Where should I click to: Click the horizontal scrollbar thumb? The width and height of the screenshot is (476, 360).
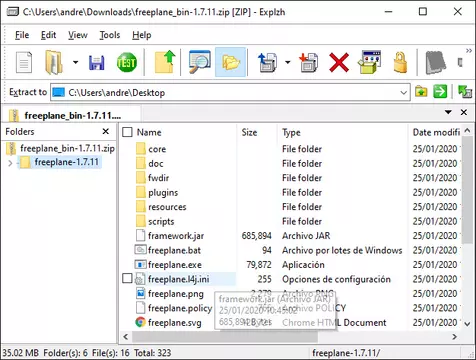[225, 337]
